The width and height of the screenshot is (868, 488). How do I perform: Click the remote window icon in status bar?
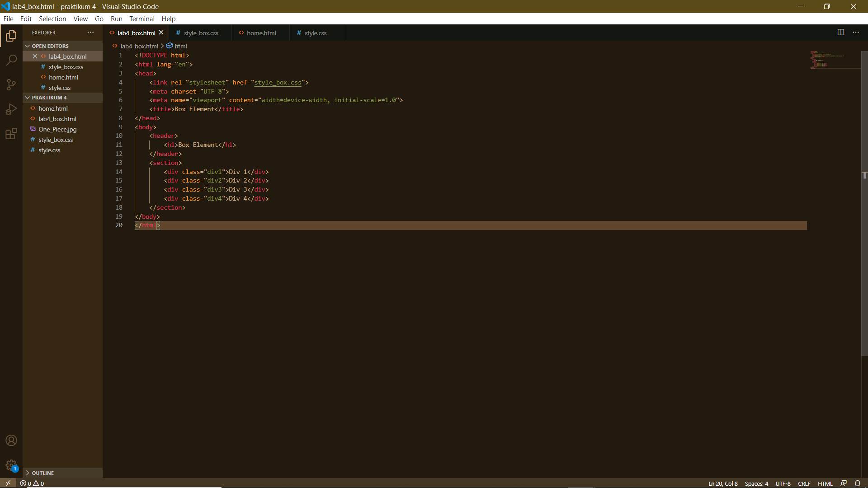click(x=8, y=483)
